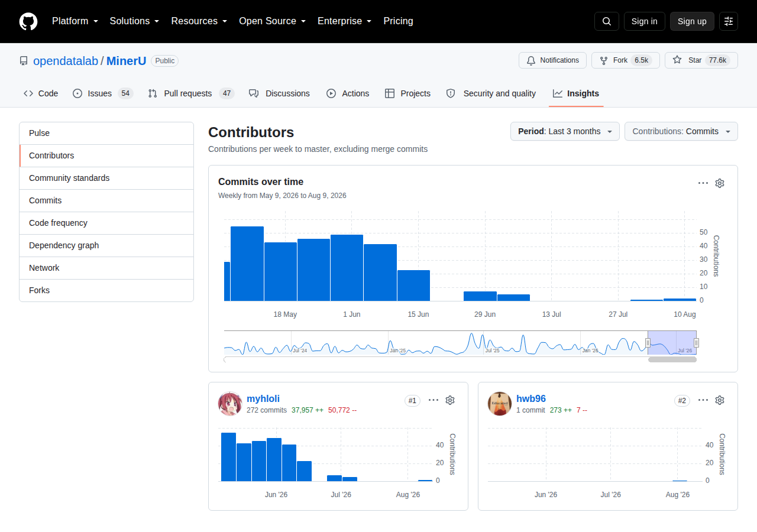Screen dimensions: 757x532
Task: Select Pulse in the Insights sidebar
Action: point(106,133)
